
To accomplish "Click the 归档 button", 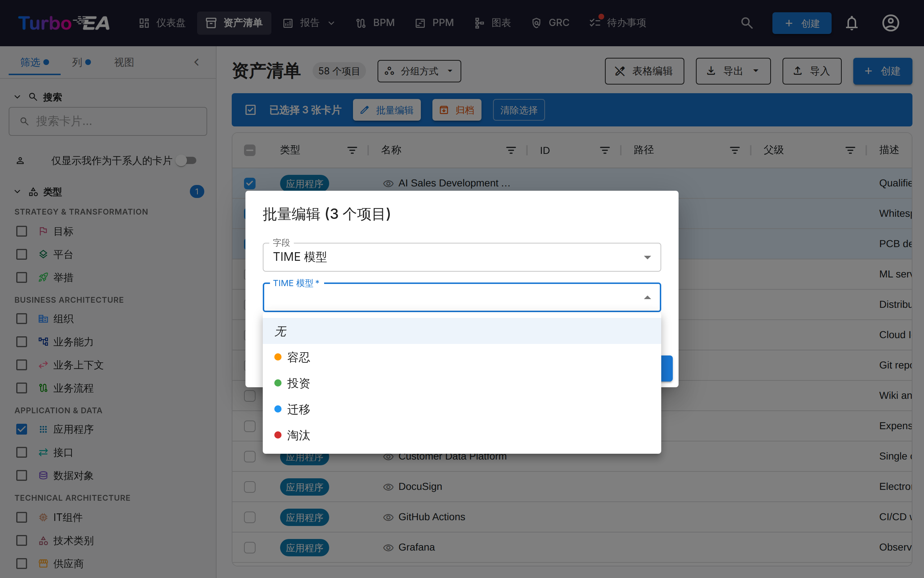I will (457, 110).
